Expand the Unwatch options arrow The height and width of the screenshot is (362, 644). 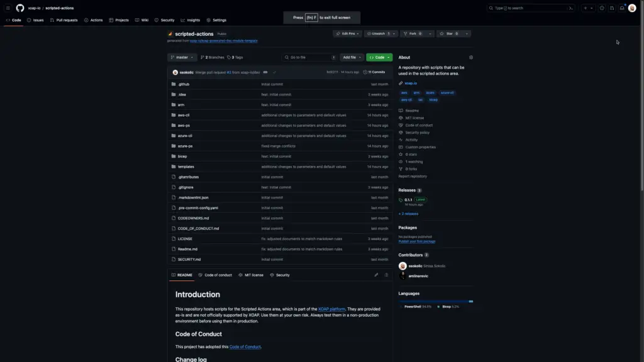pos(394,34)
